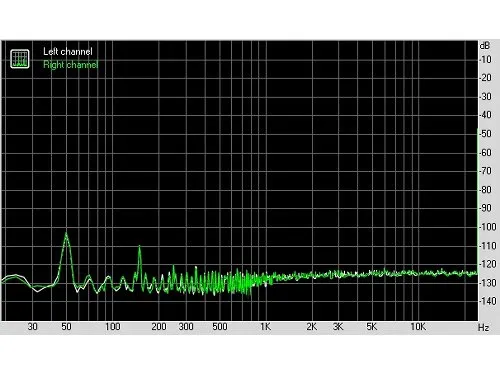This screenshot has height=375, width=500.
Task: Click the '-130' dB axis value
Action: [488, 283]
